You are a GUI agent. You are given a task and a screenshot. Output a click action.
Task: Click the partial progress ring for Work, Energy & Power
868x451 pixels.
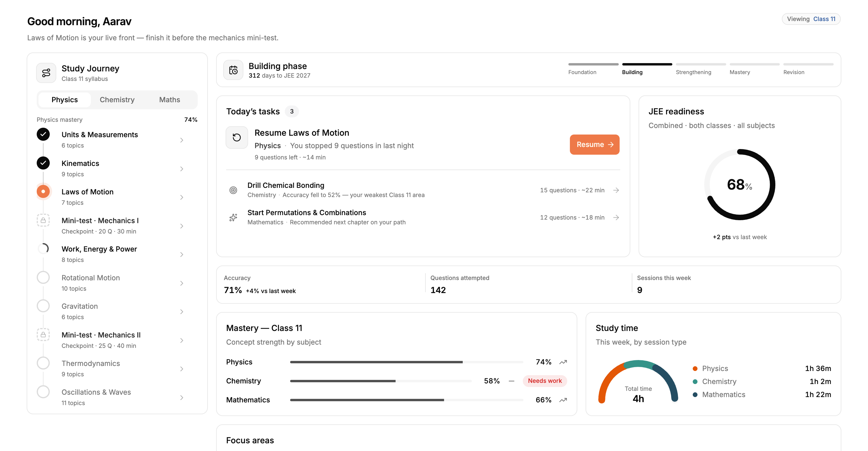(43, 249)
